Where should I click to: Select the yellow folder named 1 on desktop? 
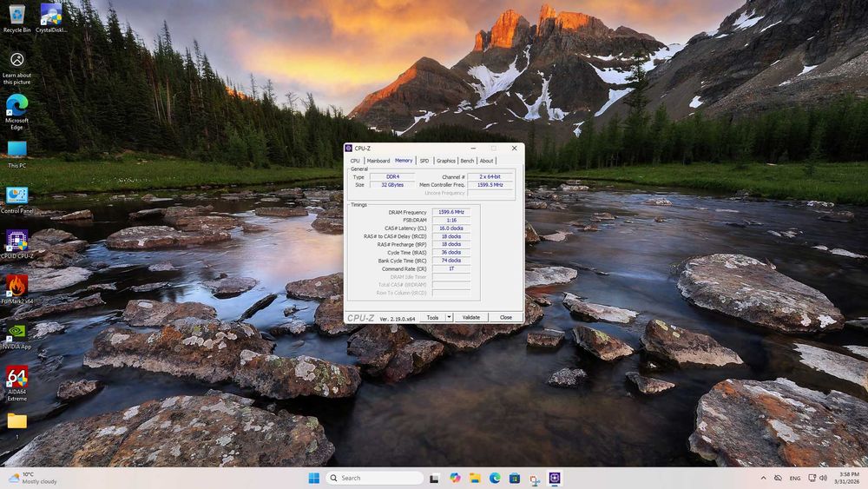click(16, 426)
